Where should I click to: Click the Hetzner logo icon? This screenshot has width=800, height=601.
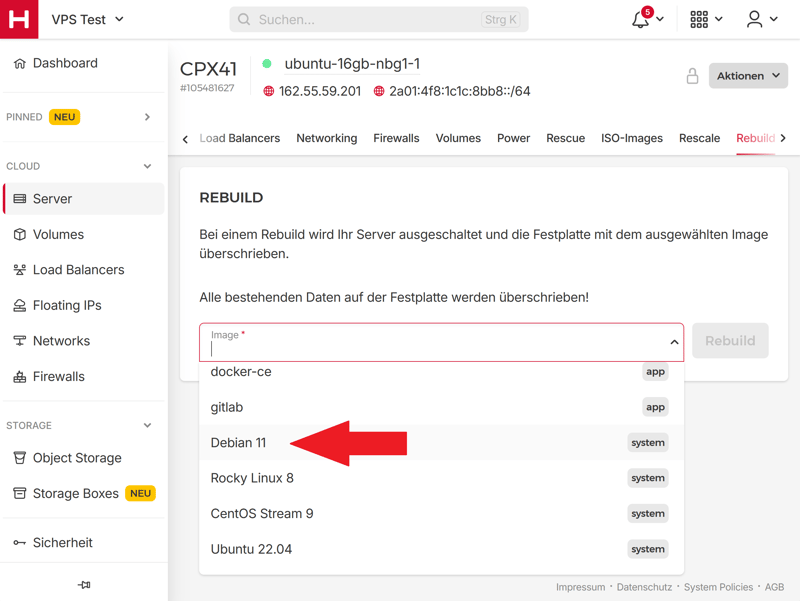pyautogui.click(x=19, y=19)
